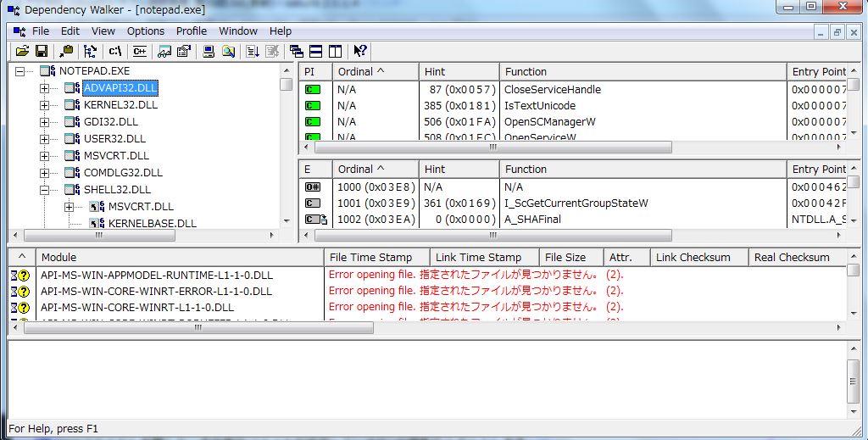This screenshot has height=440, width=868.
Task: Click module icon beside NOTEPAD.EXE
Action: point(48,71)
